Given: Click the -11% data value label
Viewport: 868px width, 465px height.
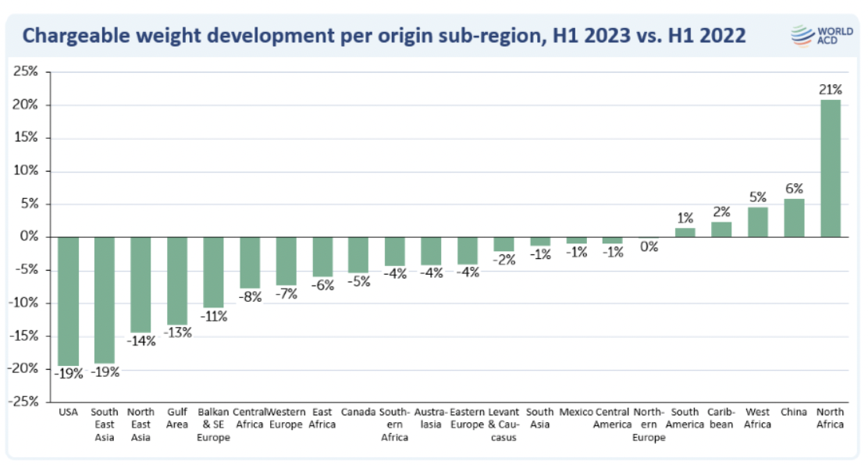Looking at the screenshot, I should coord(214,317).
